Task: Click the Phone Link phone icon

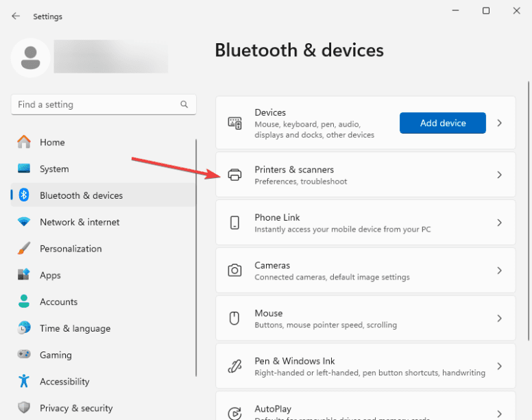Action: [234, 223]
